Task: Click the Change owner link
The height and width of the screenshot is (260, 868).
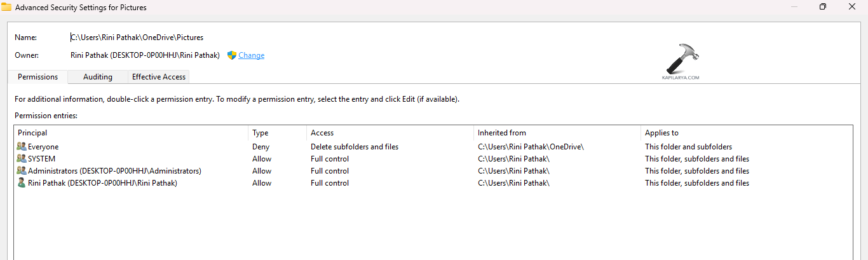Action: [252, 55]
